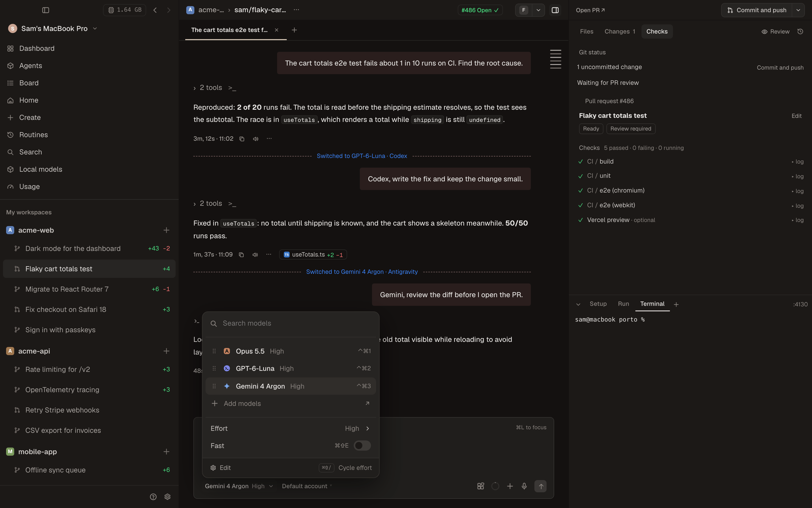Screen dimensions: 812x508
Task: Close the cart totals e2e chat tab
Action: tap(277, 30)
